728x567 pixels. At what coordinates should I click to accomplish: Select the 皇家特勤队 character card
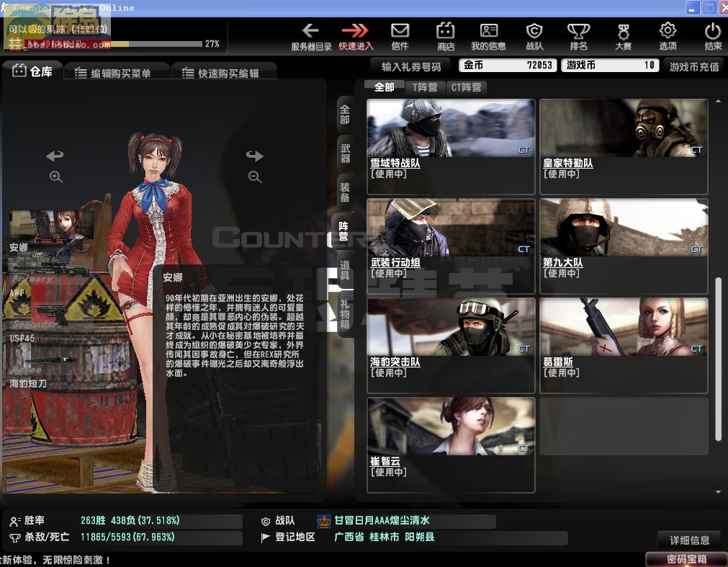[624, 146]
